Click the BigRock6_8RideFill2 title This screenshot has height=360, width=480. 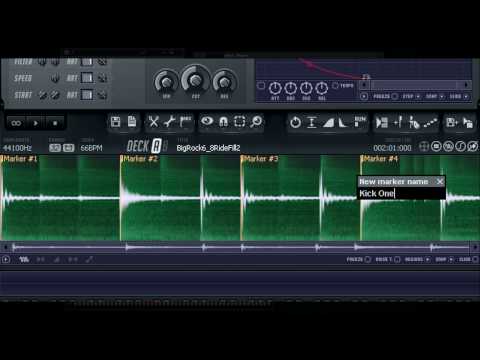click(208, 148)
